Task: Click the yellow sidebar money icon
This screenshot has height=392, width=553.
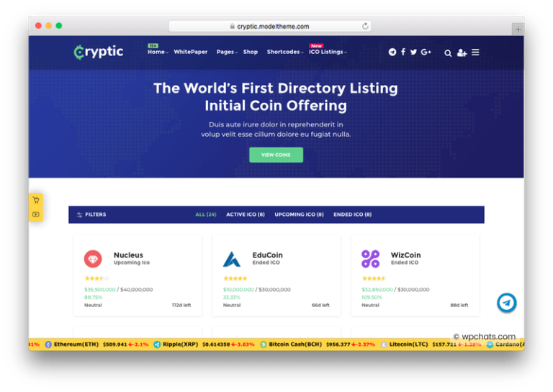Action: coord(36,214)
